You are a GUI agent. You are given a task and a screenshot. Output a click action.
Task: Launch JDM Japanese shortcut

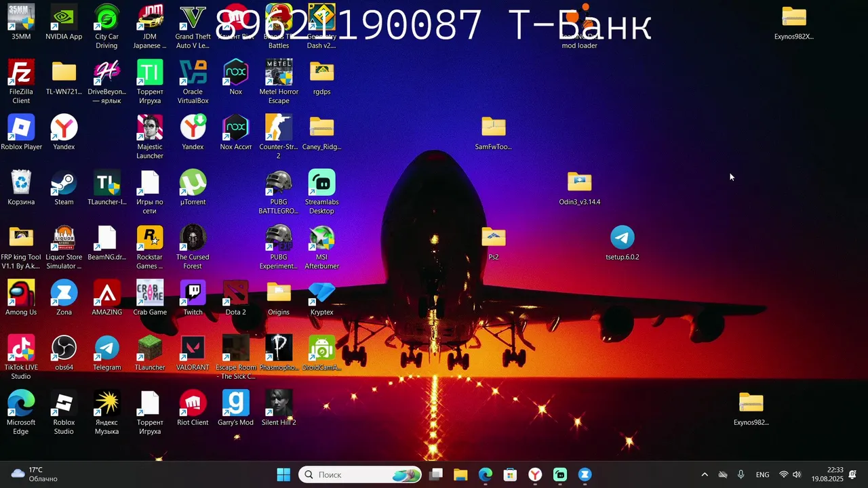[x=150, y=26]
